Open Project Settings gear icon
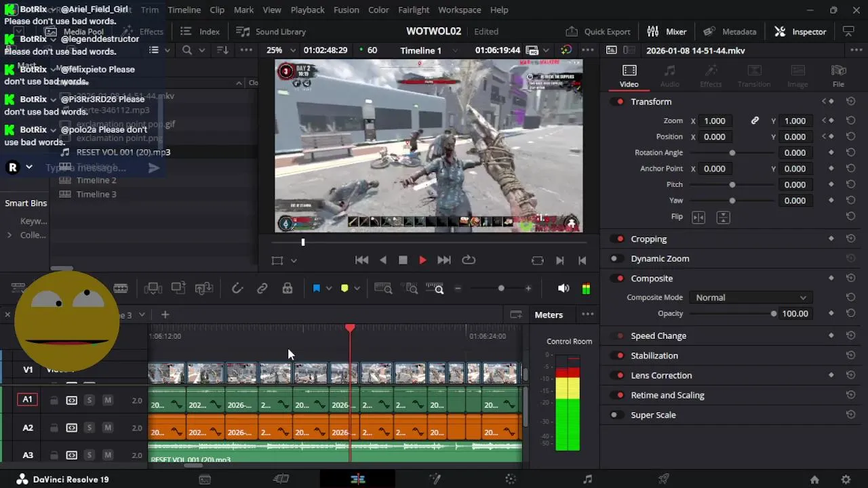Viewport: 868px width, 488px height. click(846, 479)
